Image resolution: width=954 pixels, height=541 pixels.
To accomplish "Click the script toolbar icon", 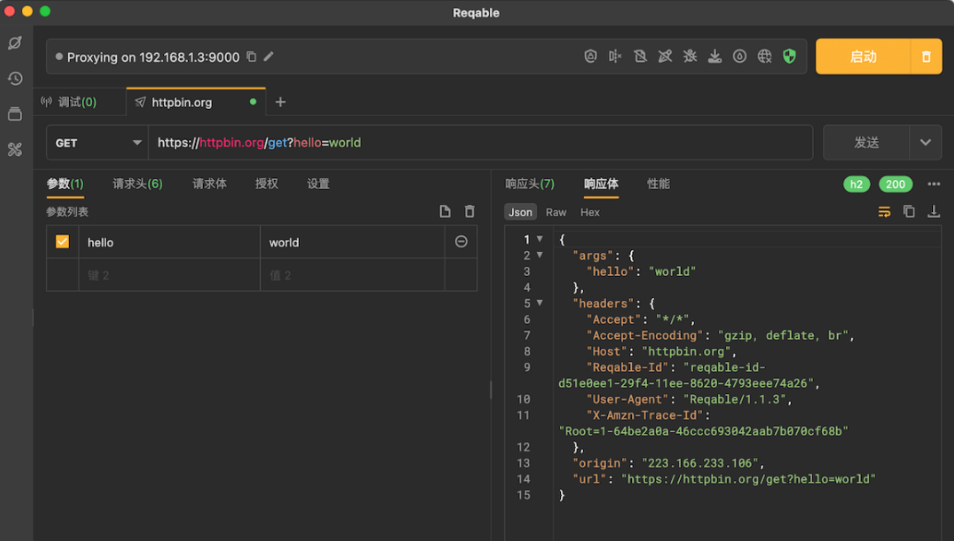I will (665, 57).
